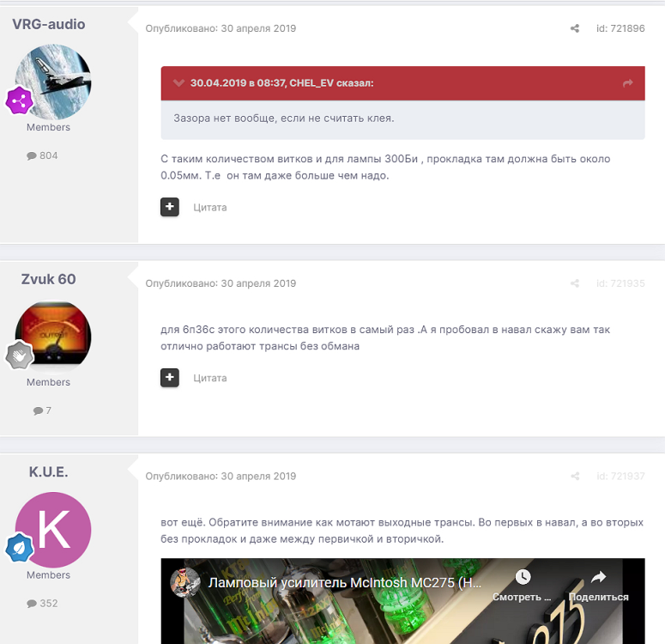Viewport: 665px width, 644px height.
Task: Click Цитата under VRG-audio's post
Action: tap(210, 208)
